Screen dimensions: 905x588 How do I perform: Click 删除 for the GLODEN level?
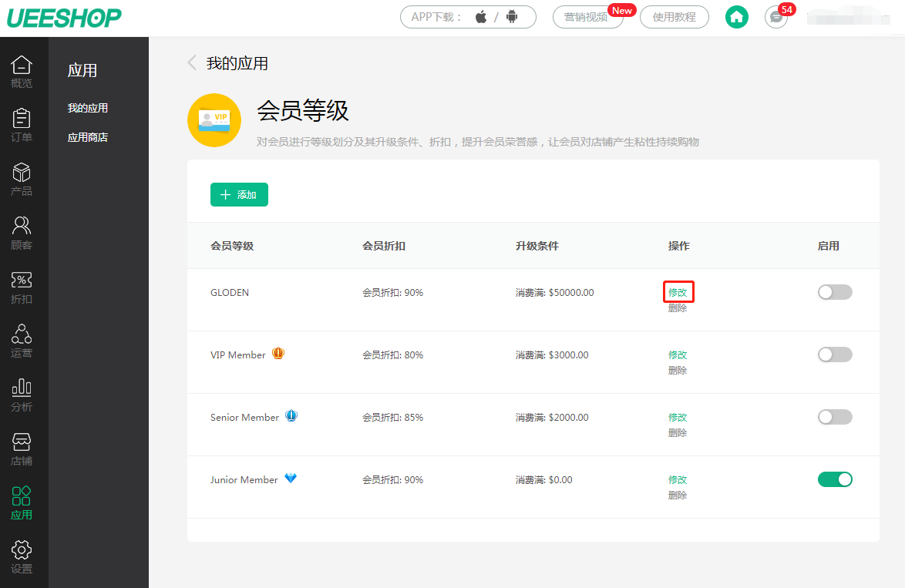tap(678, 307)
